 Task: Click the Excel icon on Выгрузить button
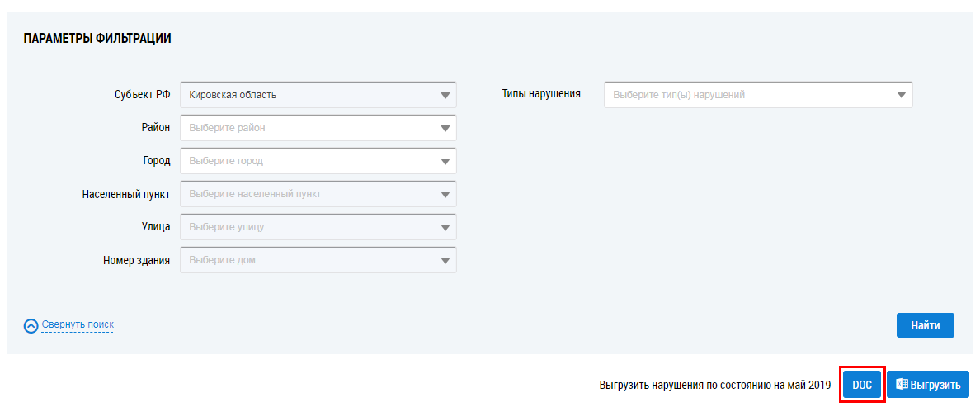(x=902, y=385)
